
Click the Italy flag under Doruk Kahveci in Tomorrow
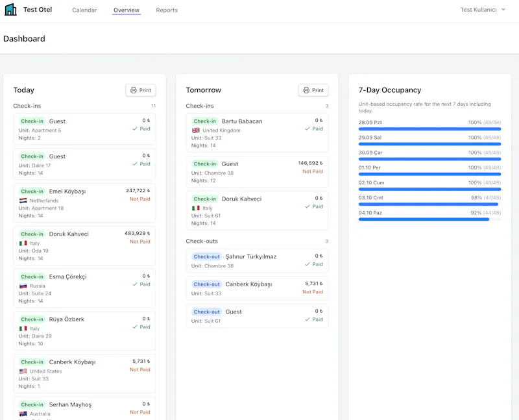click(x=196, y=208)
